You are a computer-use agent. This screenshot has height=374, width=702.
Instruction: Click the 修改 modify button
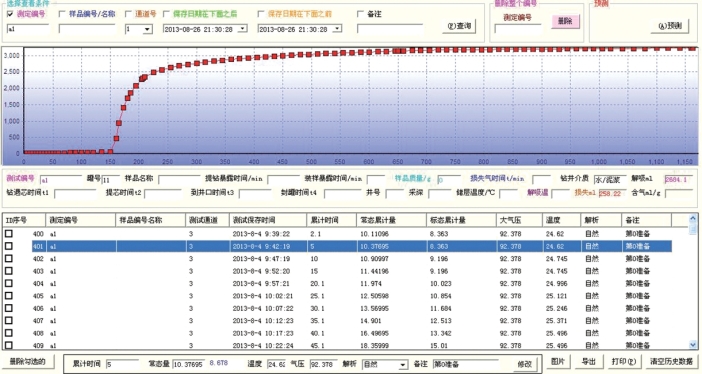click(x=525, y=364)
